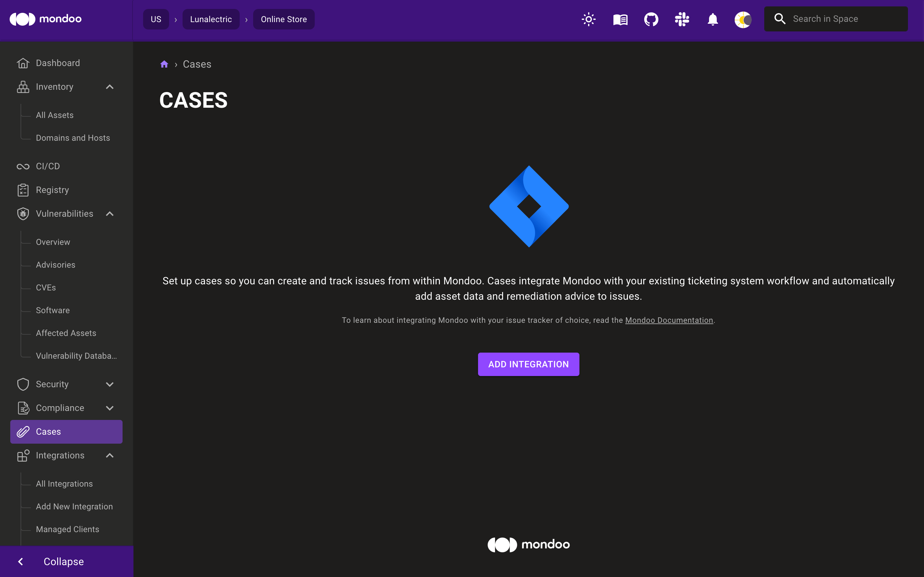This screenshot has height=577, width=924.
Task: Click the CI/CD chain link icon
Action: coord(21,165)
